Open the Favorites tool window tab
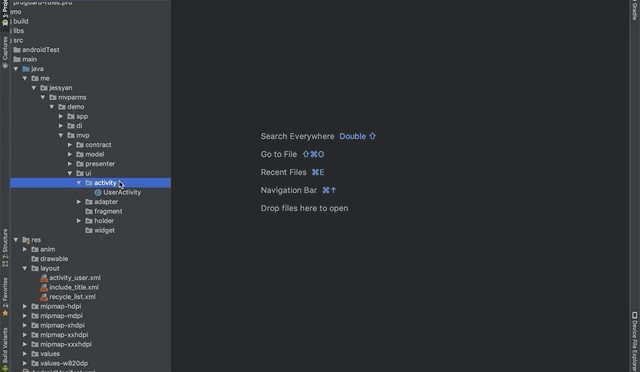640x372 pixels. coord(5,297)
